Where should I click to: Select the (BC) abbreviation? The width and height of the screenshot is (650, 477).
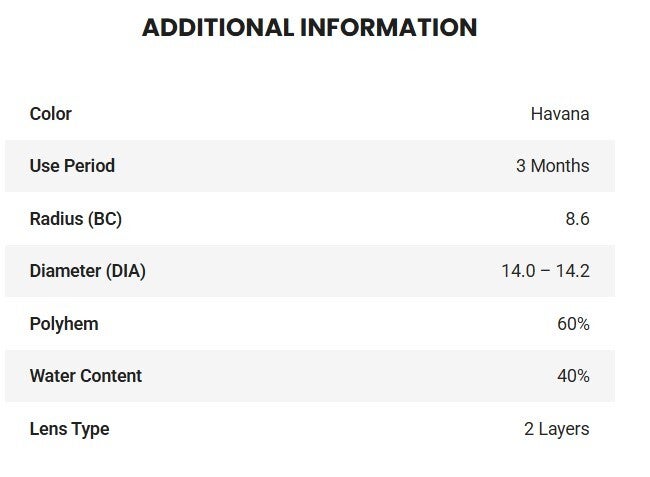106,219
